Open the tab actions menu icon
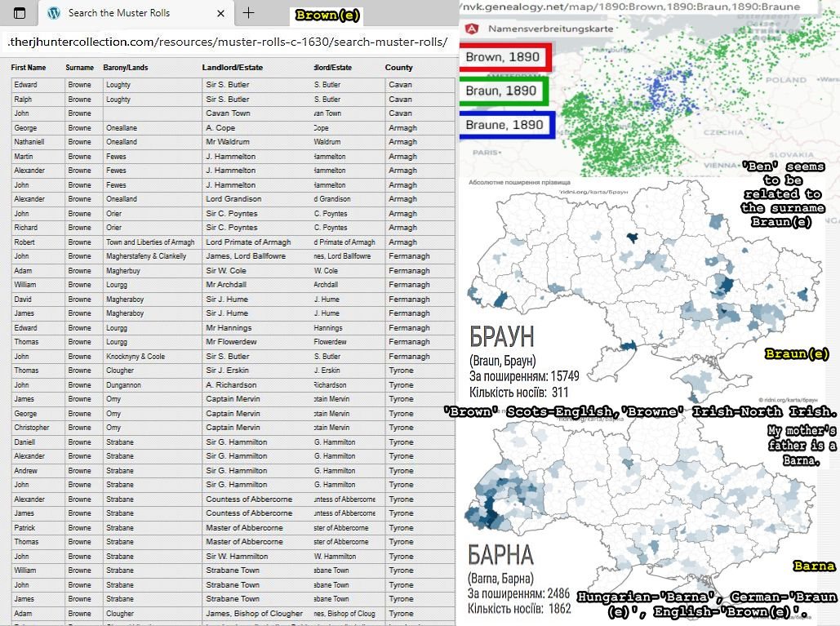Screen dimensions: 840x626 (x=19, y=13)
